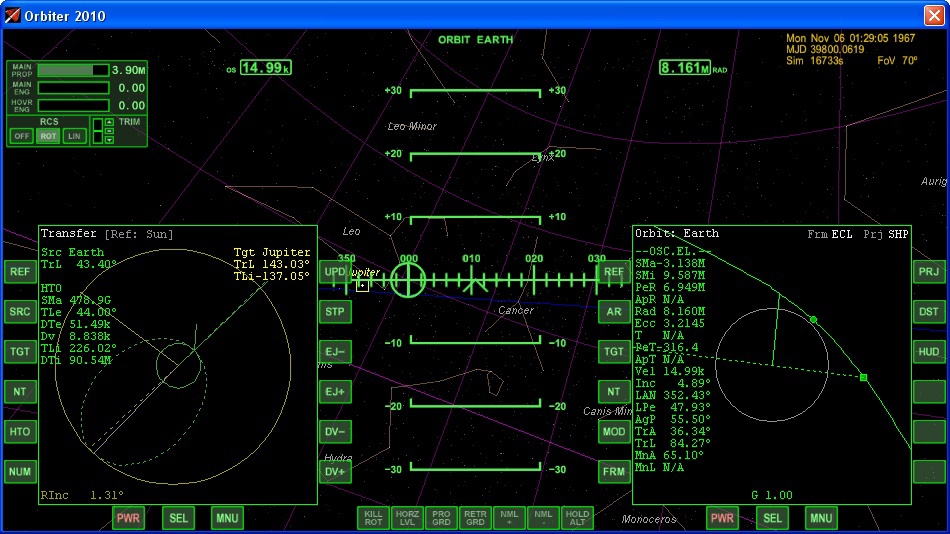Activate HOLD ALT autopilot

(577, 518)
